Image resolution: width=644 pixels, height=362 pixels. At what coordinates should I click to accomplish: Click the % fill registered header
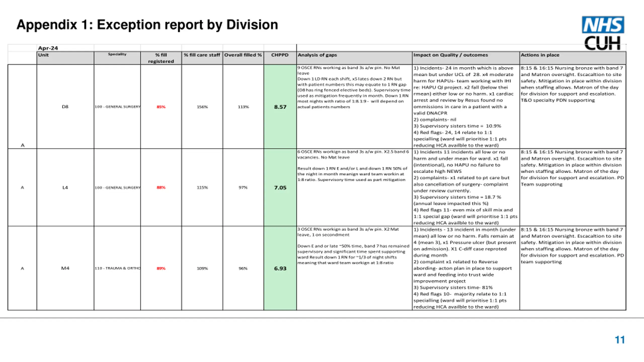click(161, 58)
